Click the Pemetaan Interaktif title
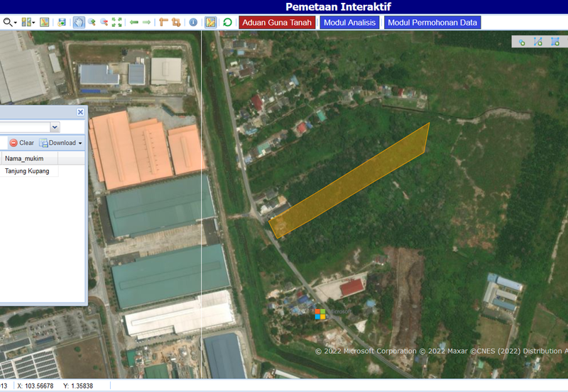Viewport: 568px width, 392px height. coord(339,7)
